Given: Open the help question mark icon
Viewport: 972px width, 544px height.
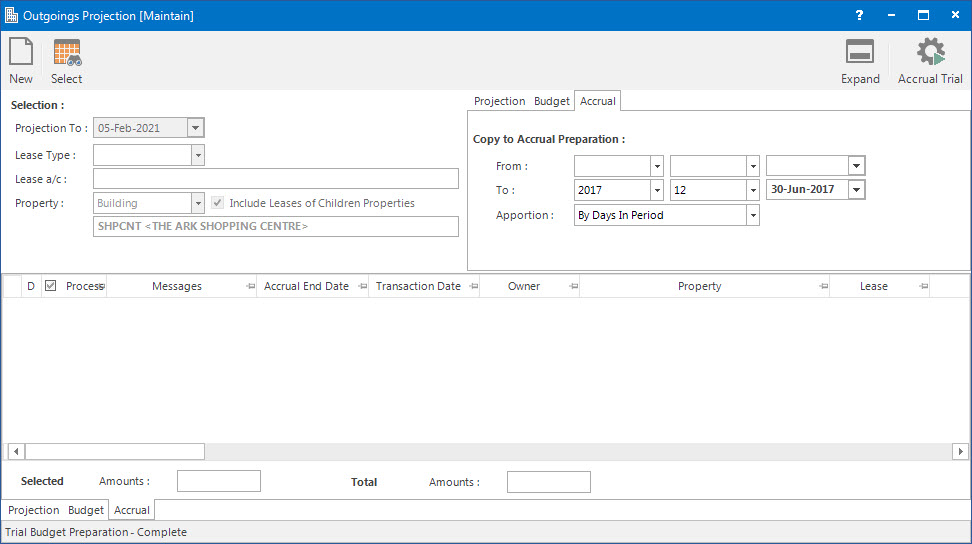Looking at the screenshot, I should click(859, 15).
